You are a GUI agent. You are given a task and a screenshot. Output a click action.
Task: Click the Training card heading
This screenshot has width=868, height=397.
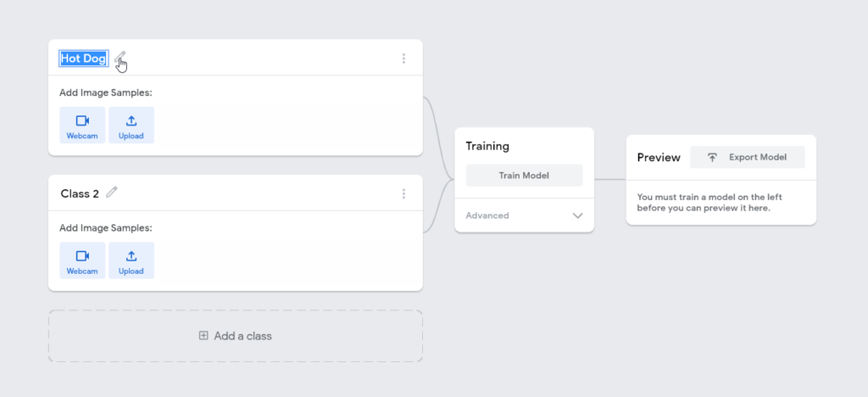pyautogui.click(x=487, y=146)
